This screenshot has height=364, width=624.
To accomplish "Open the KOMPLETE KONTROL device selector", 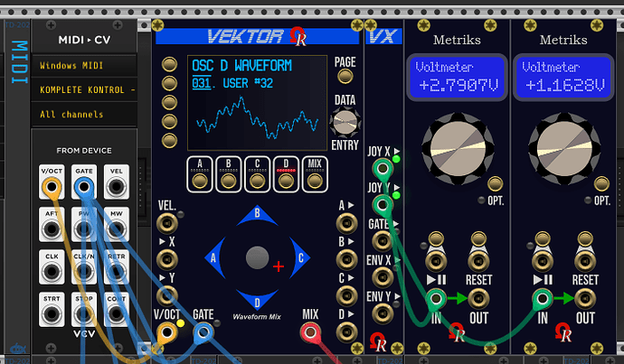I will (84, 89).
